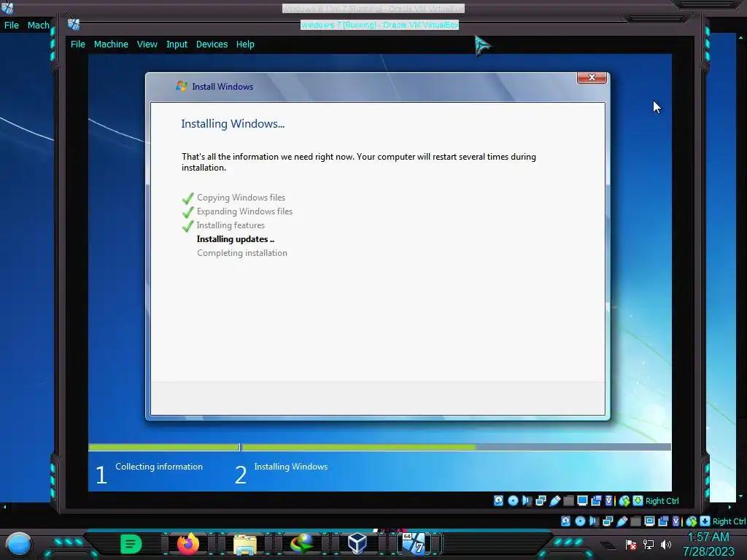Open the volume control in system tray

[x=665, y=544]
